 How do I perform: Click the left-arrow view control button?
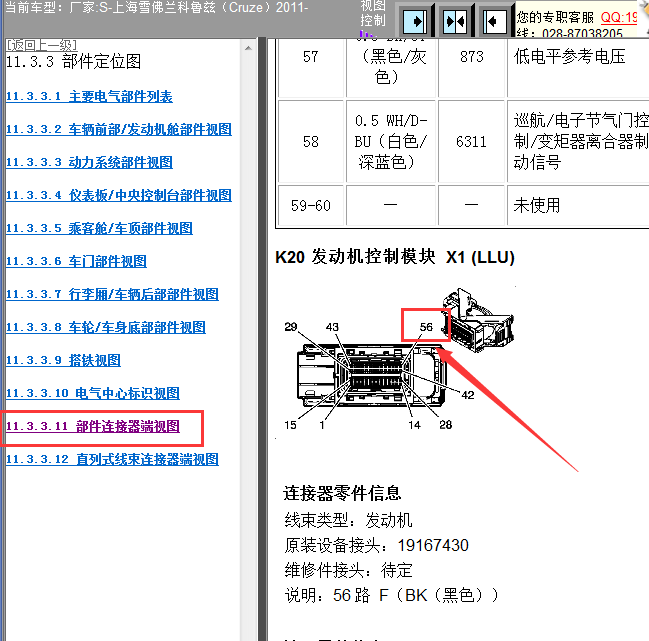point(494,21)
